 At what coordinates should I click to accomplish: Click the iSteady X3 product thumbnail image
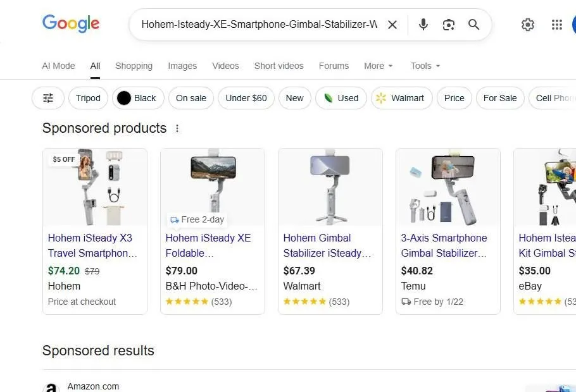(x=94, y=187)
